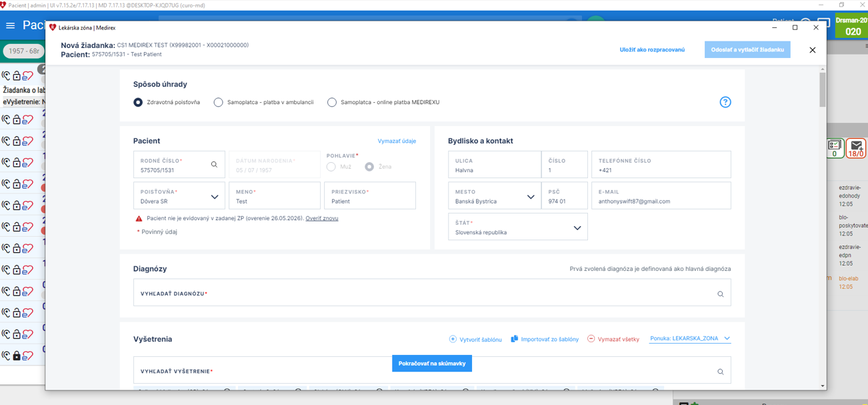
Task: Select Zdravotná poisťovňa payment option
Action: pyautogui.click(x=138, y=102)
